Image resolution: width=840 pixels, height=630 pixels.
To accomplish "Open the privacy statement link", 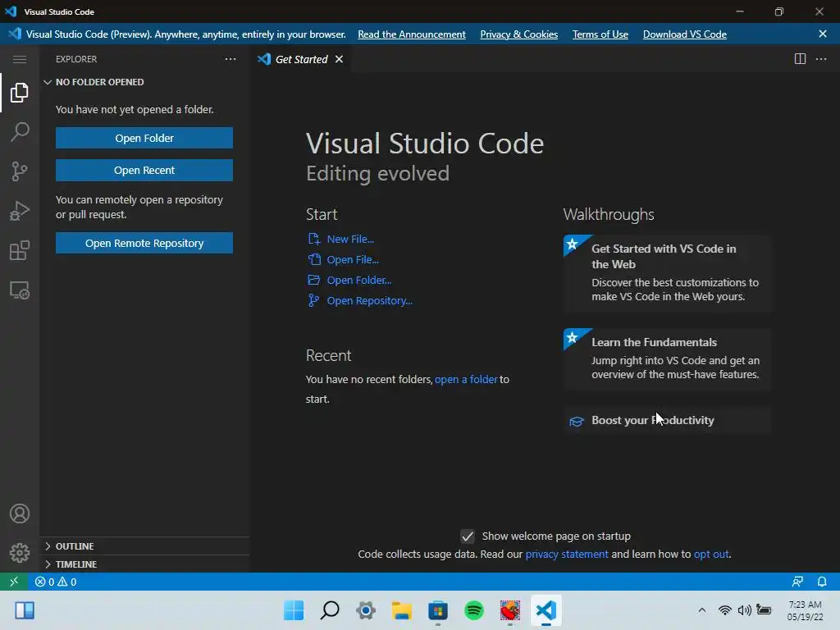I will click(x=567, y=554).
